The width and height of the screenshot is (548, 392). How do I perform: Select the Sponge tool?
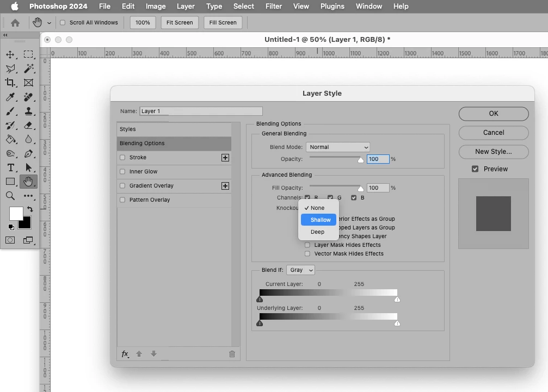pyautogui.click(x=10, y=153)
